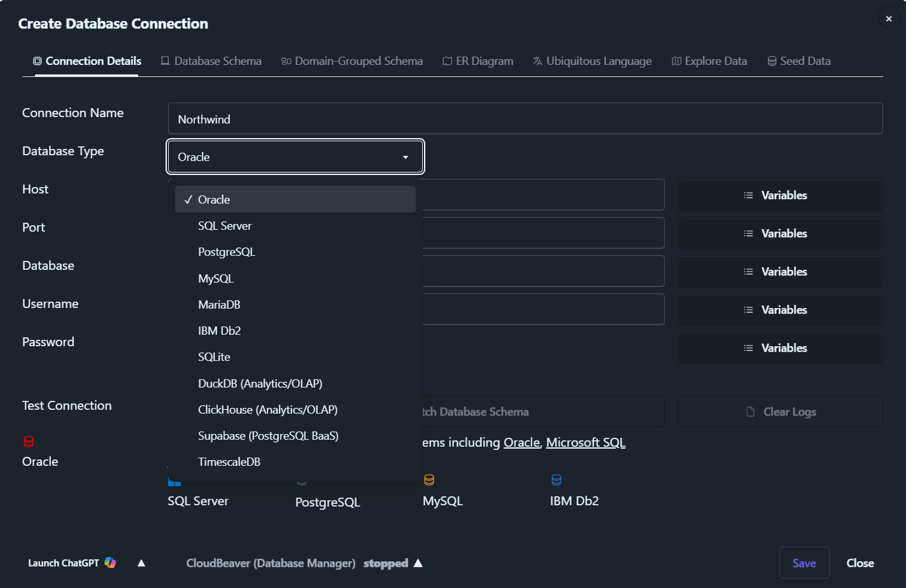Click the MySQL label below the icon
Image resolution: width=906 pixels, height=588 pixels.
pos(442,501)
